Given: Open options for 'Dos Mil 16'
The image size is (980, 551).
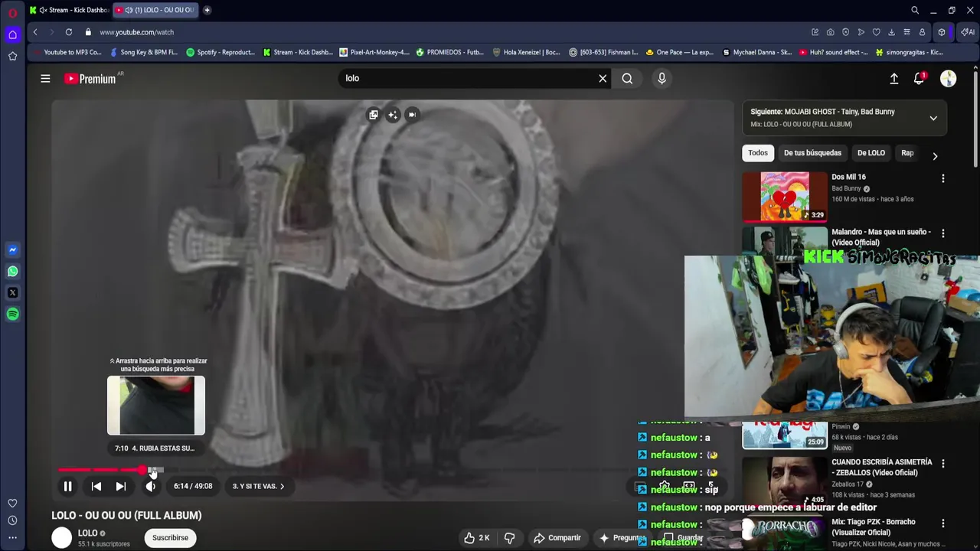Looking at the screenshot, I should pos(942,178).
